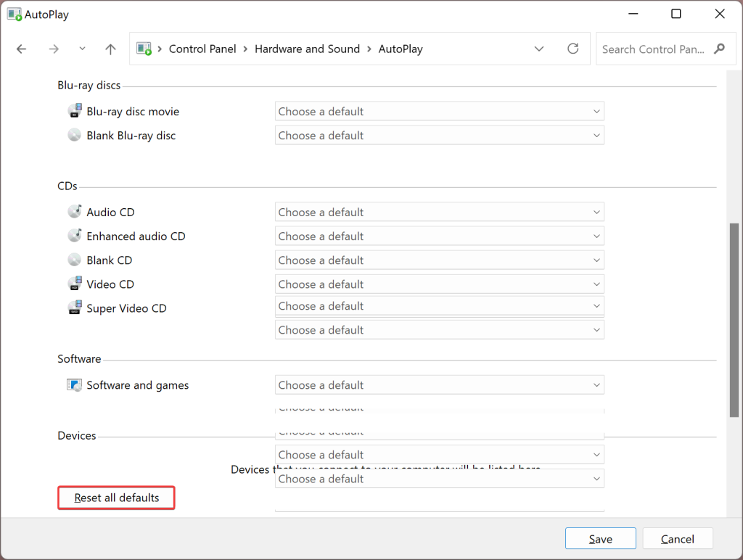Click the Video CD icon
The image size is (743, 560).
point(75,284)
